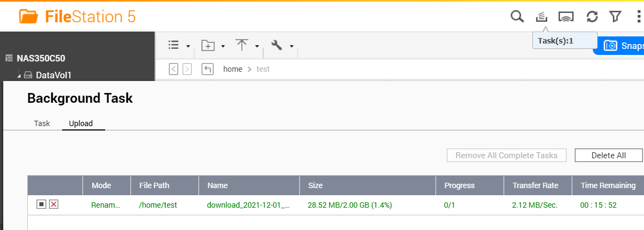
Task: Select the DataVol1 volume
Action: (53, 75)
